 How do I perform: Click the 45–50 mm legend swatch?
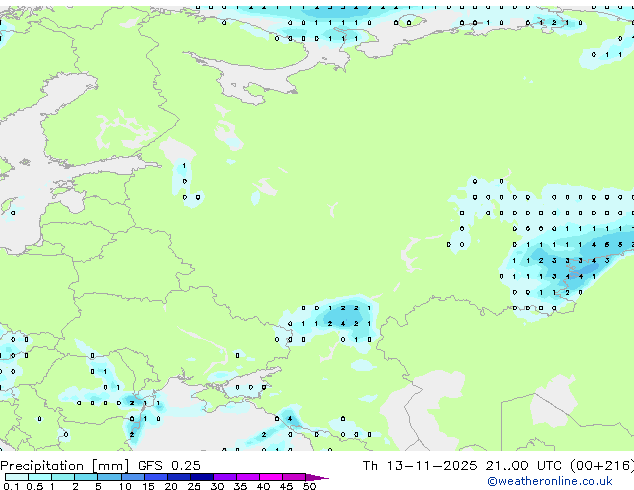point(294,477)
